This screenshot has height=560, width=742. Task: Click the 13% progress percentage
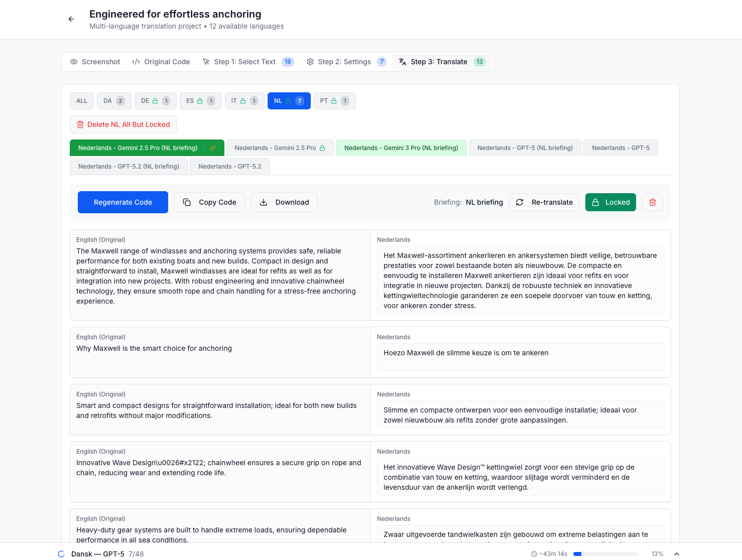coord(658,554)
